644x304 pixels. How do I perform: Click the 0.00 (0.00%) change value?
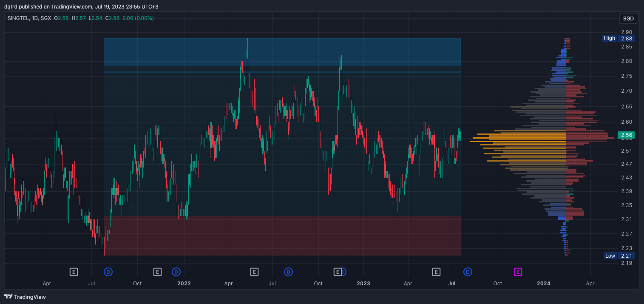pyautogui.click(x=138, y=18)
